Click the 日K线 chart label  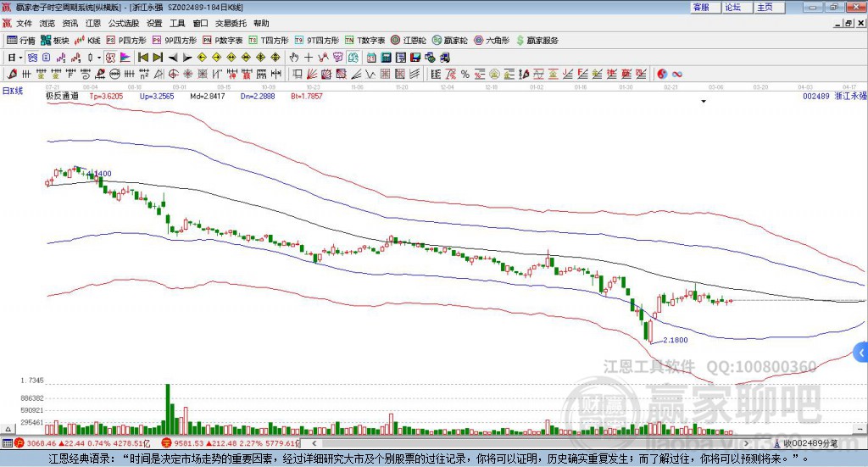[12, 91]
